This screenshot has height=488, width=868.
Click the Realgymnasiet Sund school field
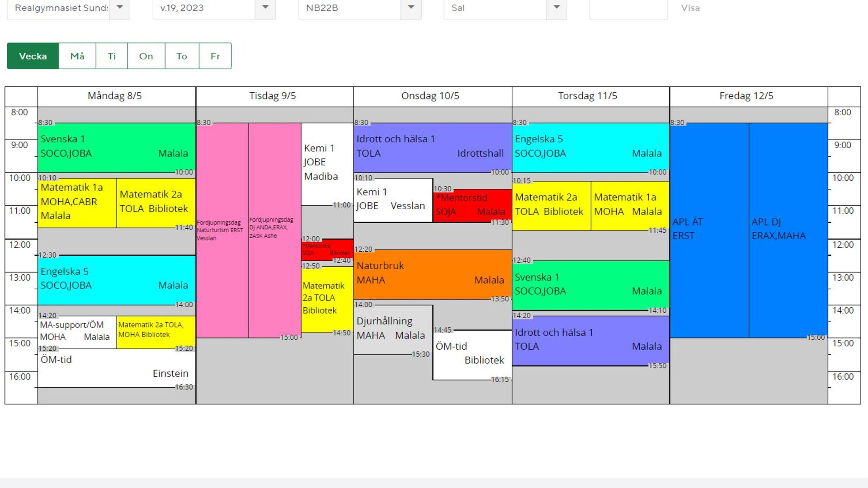59,8
